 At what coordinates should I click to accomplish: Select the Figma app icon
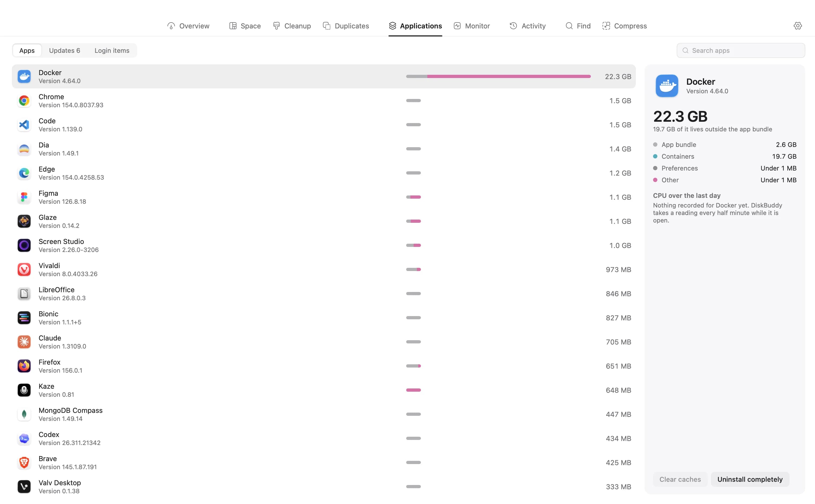[24, 197]
